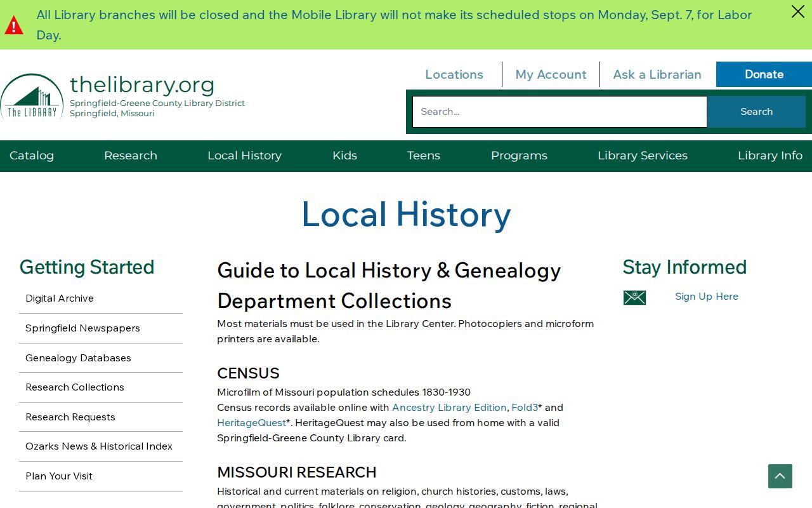Screen dimensions: 812x508
Task: Open Research Collections sidebar link
Action: coord(101,387)
